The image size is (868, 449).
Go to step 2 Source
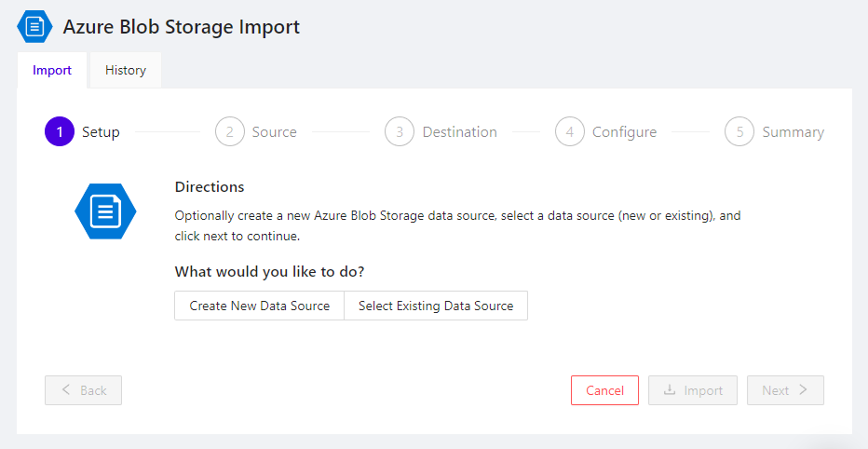pyautogui.click(x=256, y=131)
